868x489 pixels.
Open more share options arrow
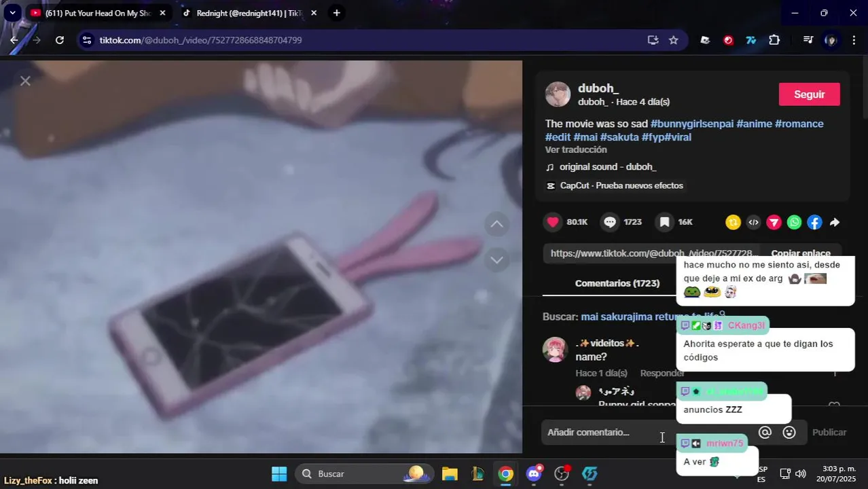tap(835, 222)
